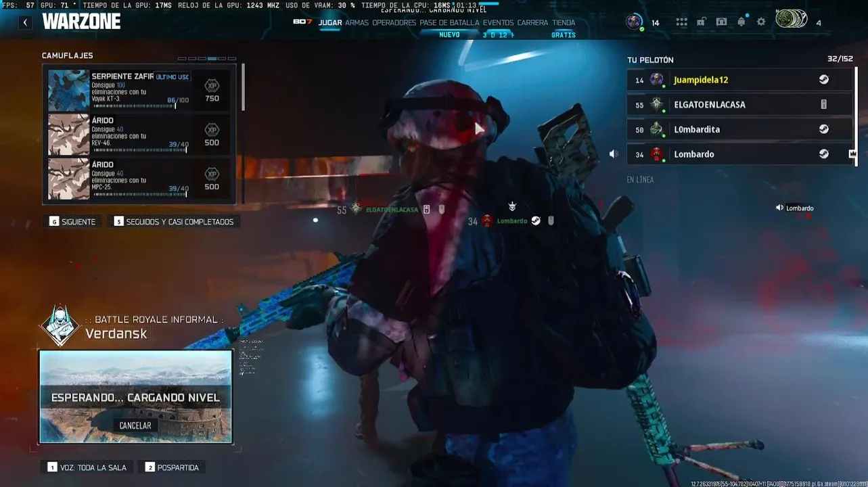Click VOZ: TODA LA SALA button
This screenshot has width=868, height=487.
(x=87, y=467)
